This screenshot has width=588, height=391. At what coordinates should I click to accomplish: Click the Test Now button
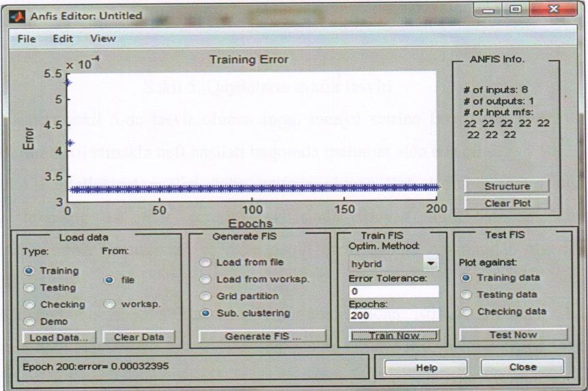coord(514,335)
